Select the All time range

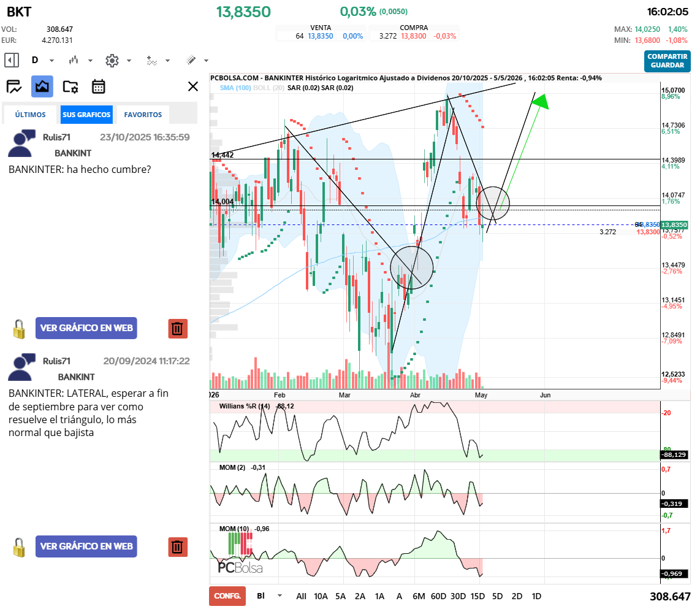coord(302,596)
